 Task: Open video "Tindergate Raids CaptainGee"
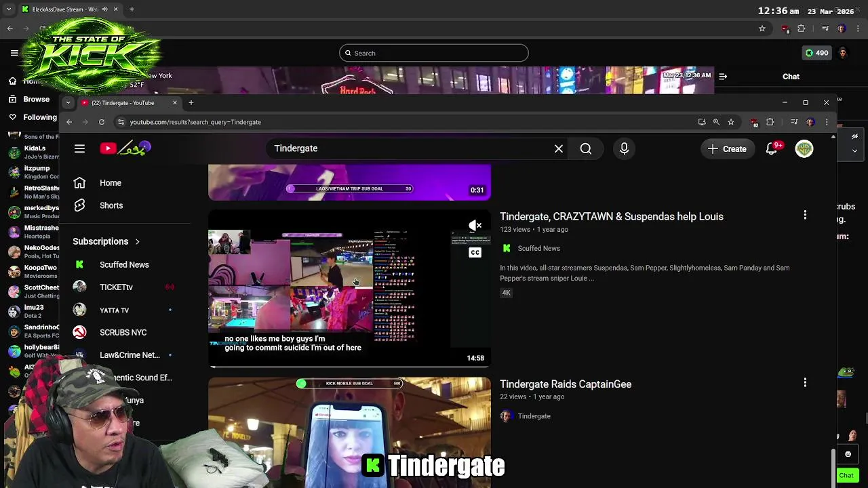coord(566,384)
